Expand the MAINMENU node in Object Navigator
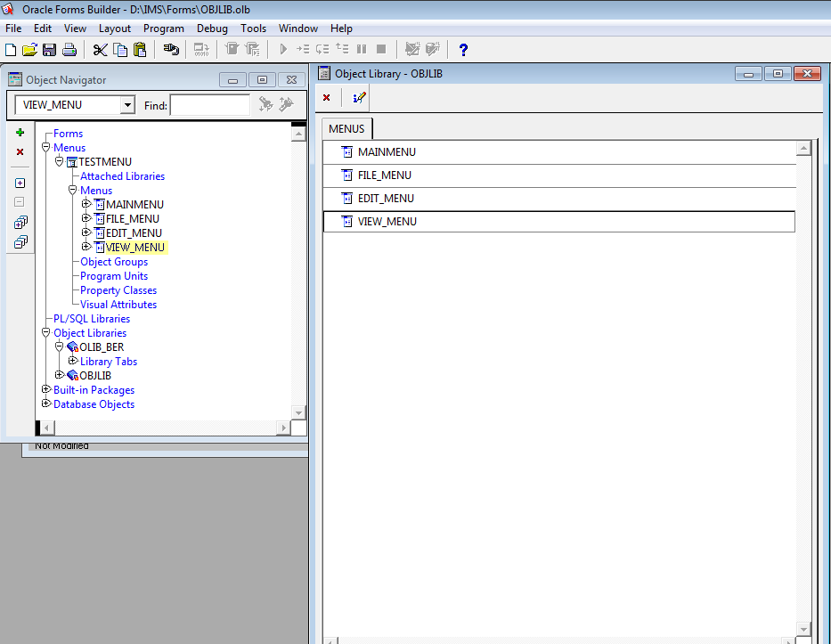 pyautogui.click(x=86, y=204)
